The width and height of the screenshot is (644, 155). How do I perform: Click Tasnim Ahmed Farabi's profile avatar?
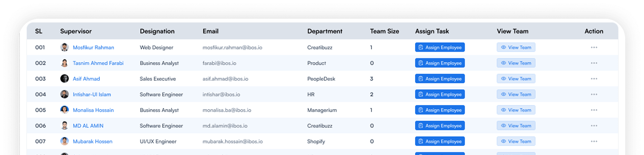click(x=65, y=63)
